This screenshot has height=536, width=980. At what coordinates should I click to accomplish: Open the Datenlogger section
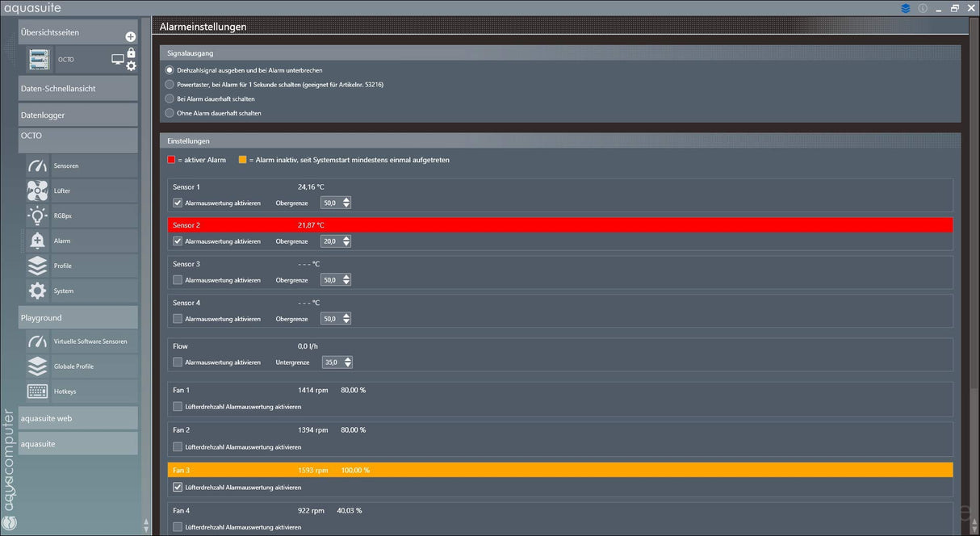78,115
